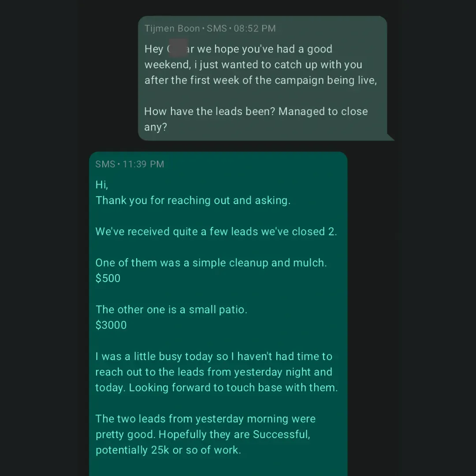Screen dimensions: 476x476
Task: Click the SMS label on green reply
Action: (x=105, y=164)
